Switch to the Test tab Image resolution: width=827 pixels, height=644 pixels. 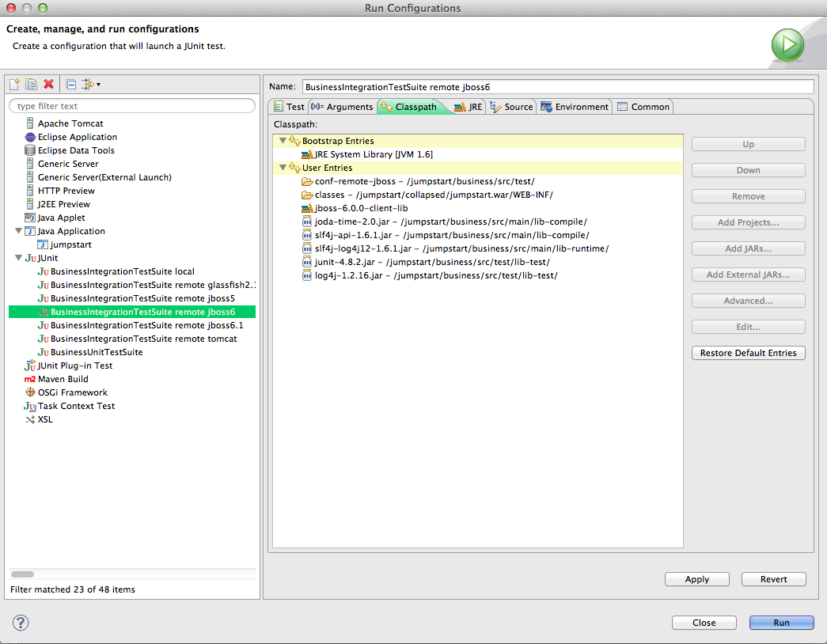click(x=289, y=107)
